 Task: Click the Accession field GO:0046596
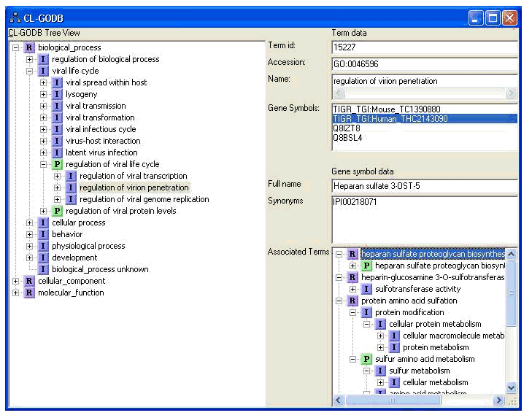point(423,63)
